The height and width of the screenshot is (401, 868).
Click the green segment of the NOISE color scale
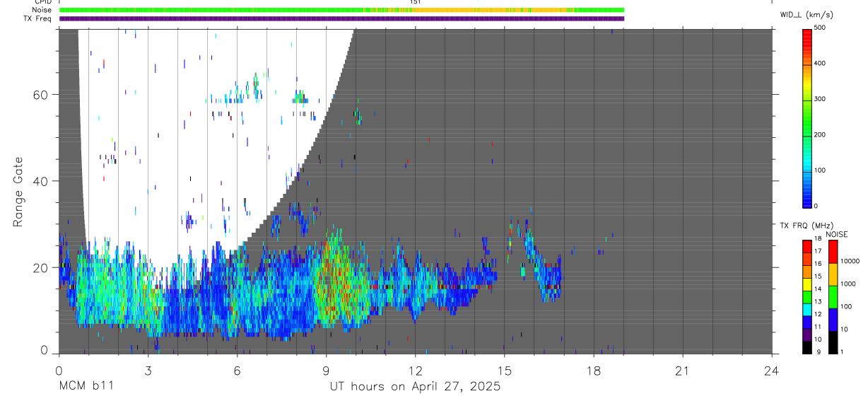tap(833, 297)
